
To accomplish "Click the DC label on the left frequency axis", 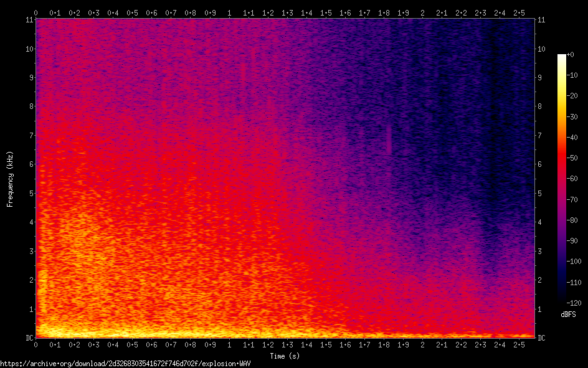I will (x=29, y=338).
